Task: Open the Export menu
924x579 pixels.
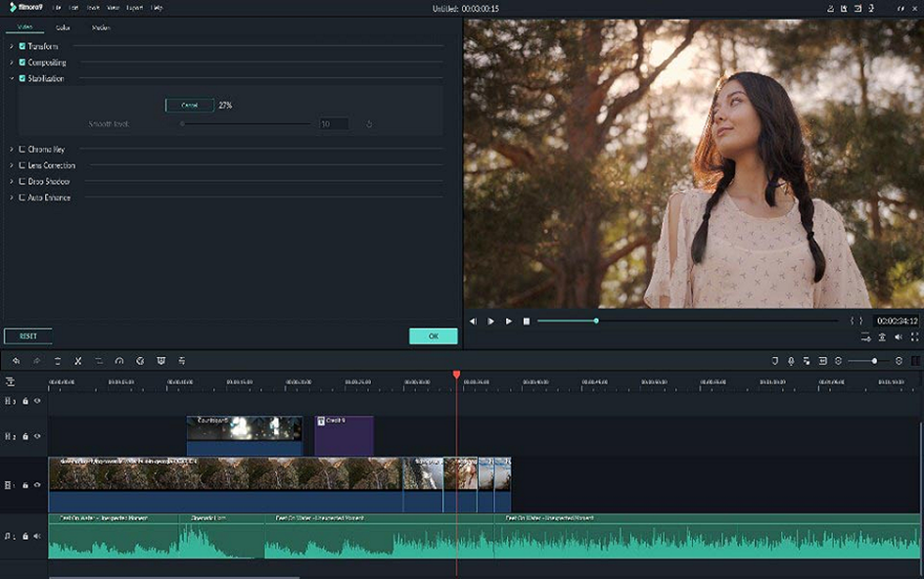Action: 134,8
